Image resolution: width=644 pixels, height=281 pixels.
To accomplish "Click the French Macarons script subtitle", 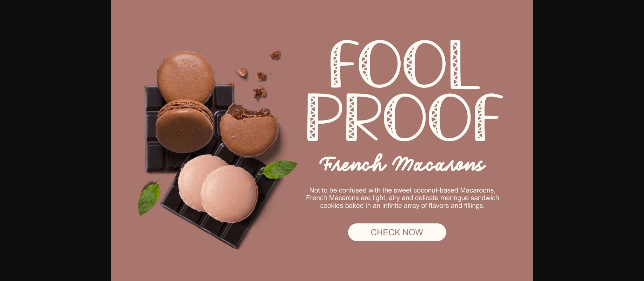I will (x=403, y=164).
